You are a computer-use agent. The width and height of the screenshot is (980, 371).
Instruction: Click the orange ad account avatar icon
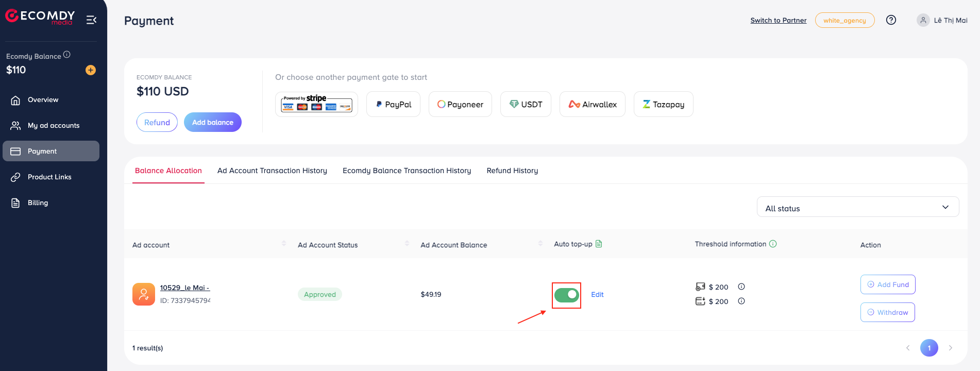click(144, 294)
